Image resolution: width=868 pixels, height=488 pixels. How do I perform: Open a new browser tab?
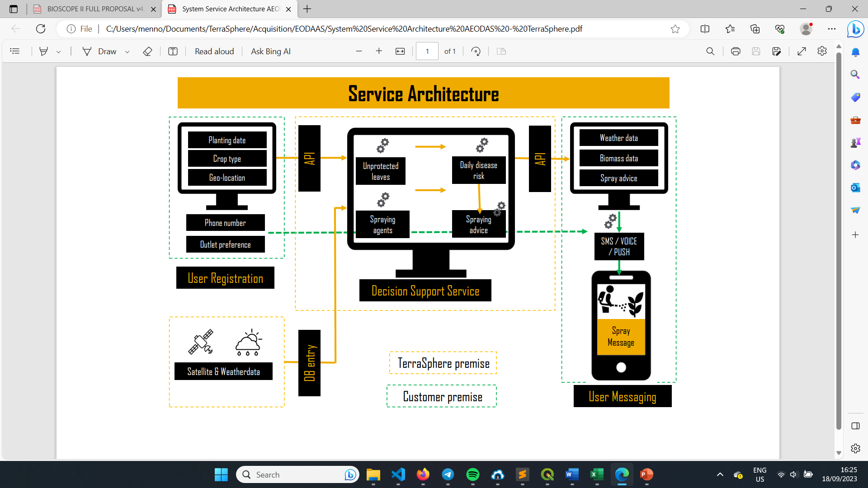pos(307,9)
